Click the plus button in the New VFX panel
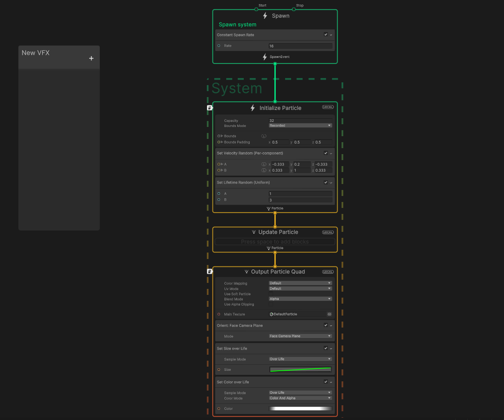The width and height of the screenshot is (504, 420). 91,58
